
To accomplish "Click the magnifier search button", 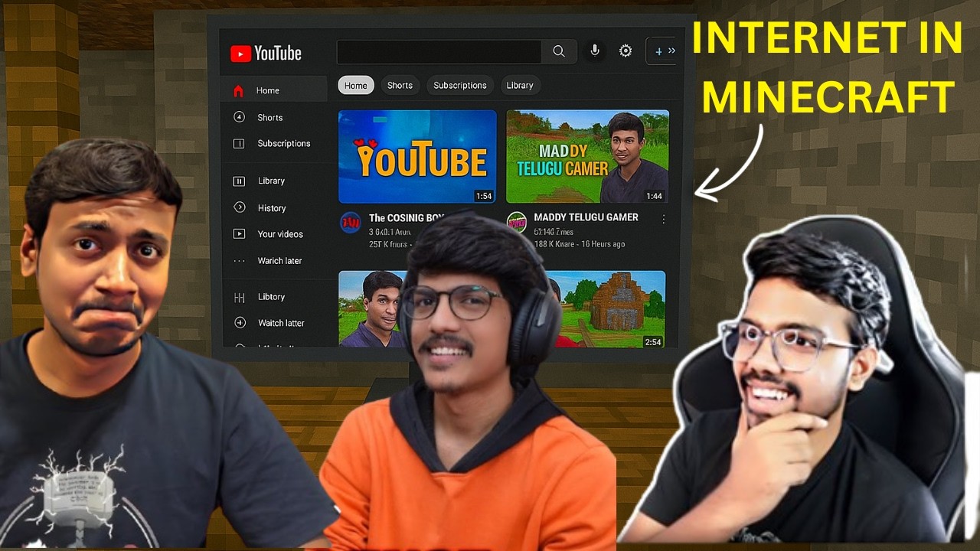I will 559,51.
